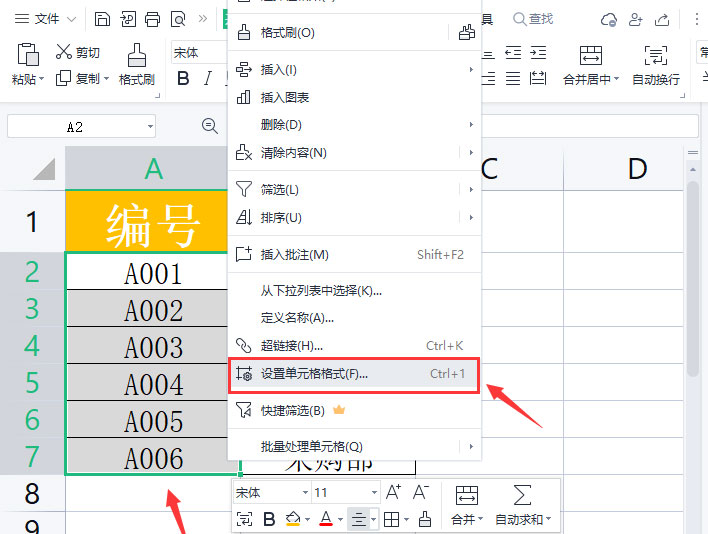
Task: Click the Save icon in the quick toolbar
Action: [102, 19]
